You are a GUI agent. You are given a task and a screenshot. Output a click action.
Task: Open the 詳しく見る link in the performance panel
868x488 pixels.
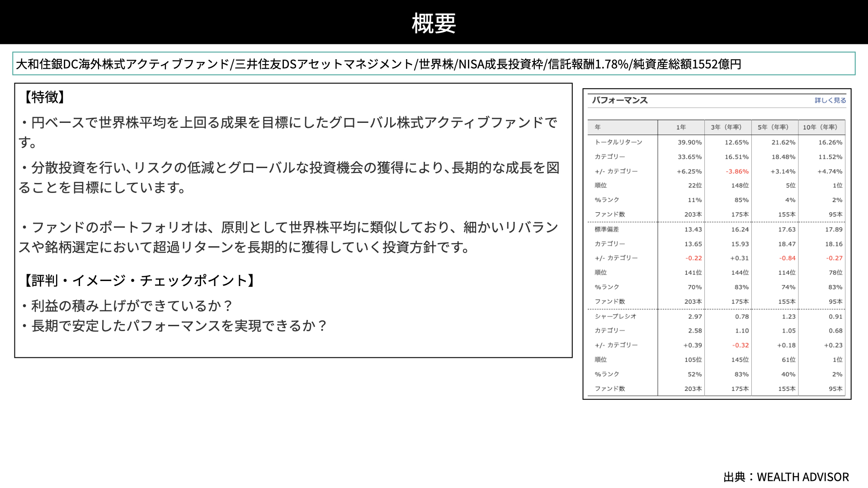830,100
